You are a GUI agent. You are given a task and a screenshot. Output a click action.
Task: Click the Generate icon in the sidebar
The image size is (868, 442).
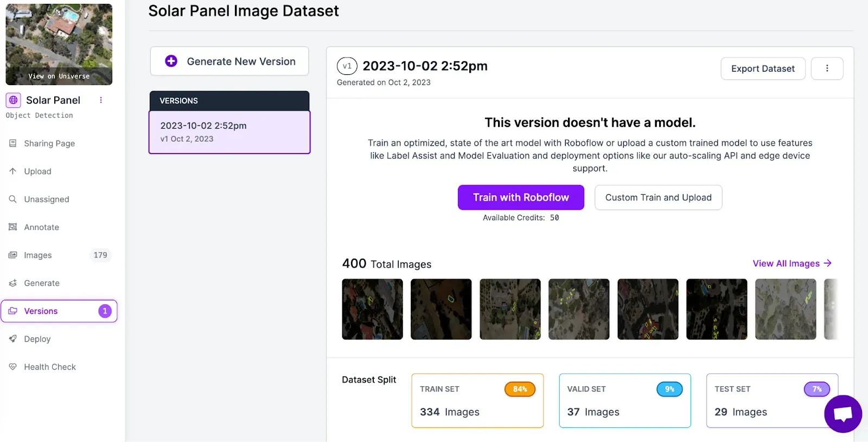pyautogui.click(x=12, y=283)
